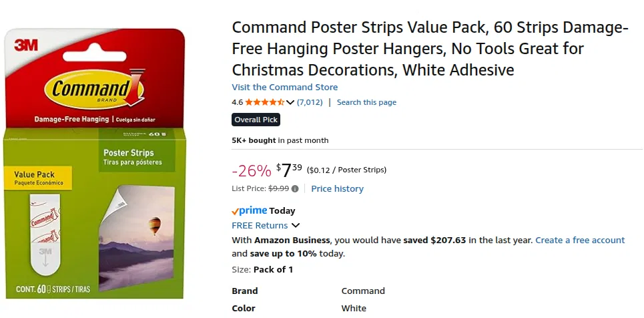Click the Overall Pick badge

[256, 120]
